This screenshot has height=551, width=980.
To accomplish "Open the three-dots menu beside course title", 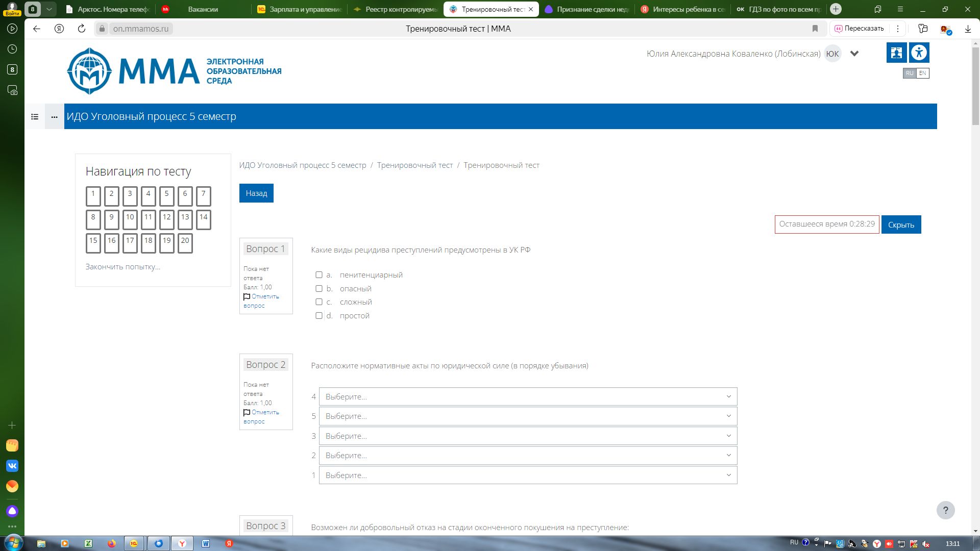I will (55, 117).
